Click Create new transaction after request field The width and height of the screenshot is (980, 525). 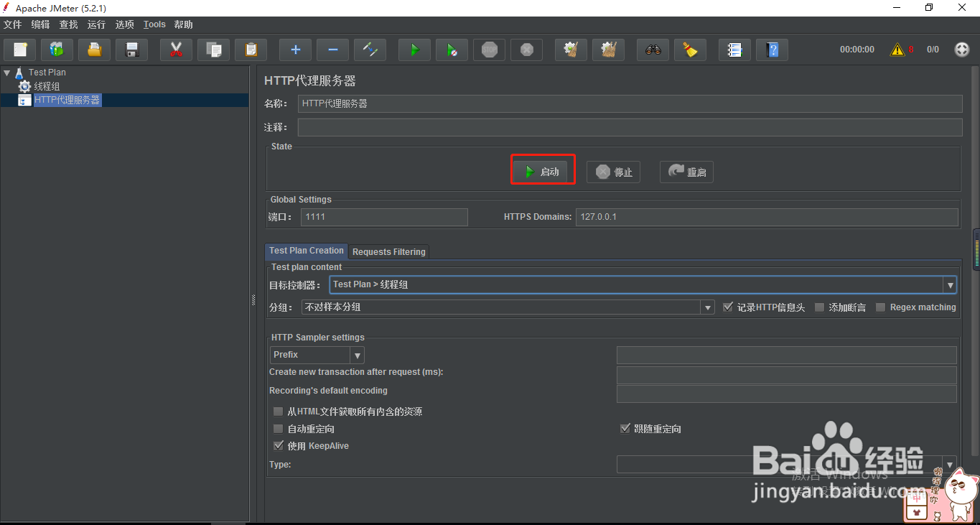point(787,375)
